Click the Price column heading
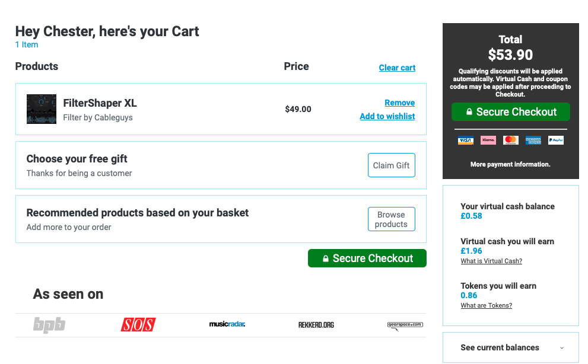 point(296,66)
